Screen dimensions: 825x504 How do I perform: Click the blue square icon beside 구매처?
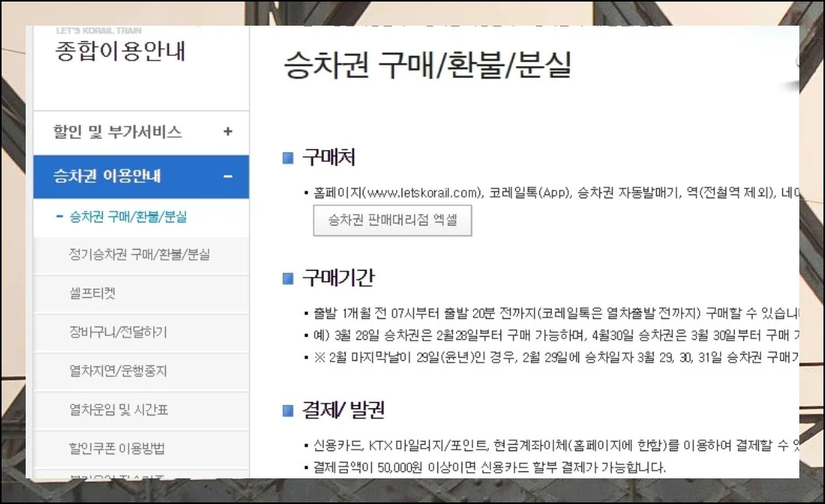(x=288, y=159)
